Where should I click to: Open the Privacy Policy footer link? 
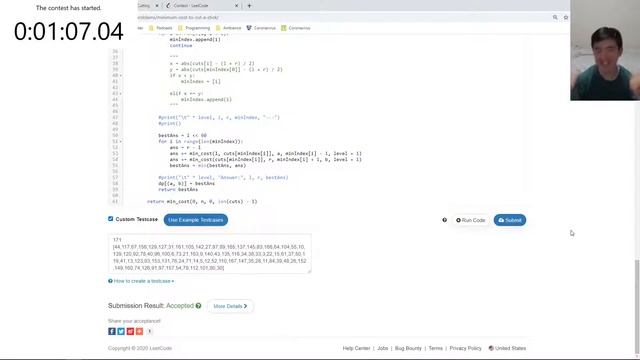(x=465, y=348)
